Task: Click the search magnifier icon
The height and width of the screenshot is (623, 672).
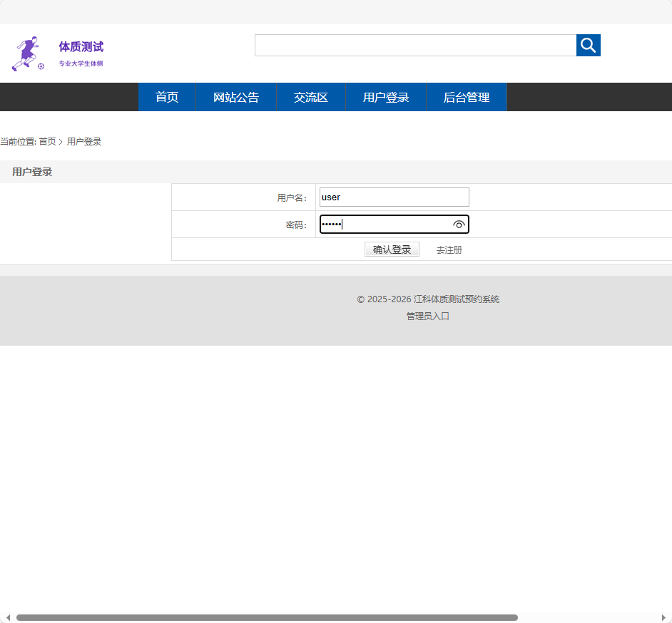Action: 588,45
